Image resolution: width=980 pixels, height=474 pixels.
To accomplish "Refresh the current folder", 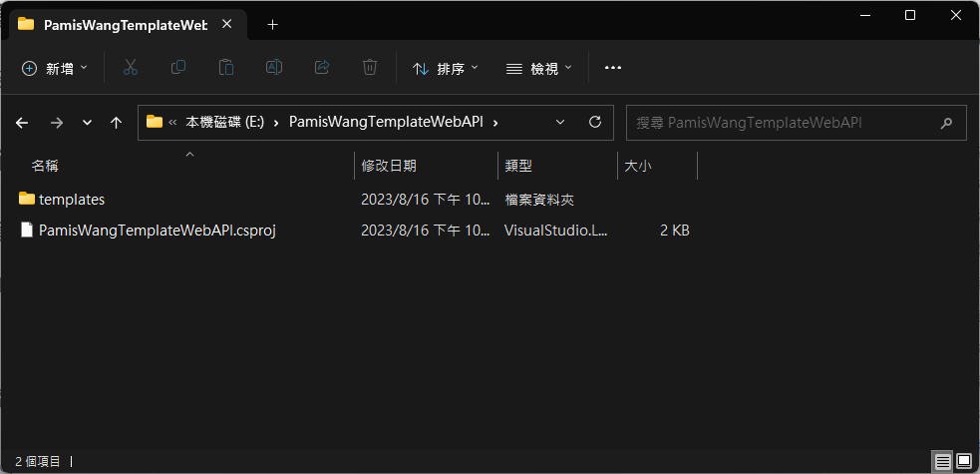I will (595, 122).
